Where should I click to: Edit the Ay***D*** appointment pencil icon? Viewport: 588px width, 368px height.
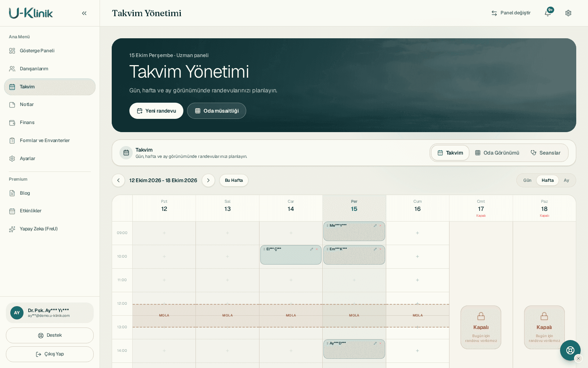pyautogui.click(x=375, y=343)
